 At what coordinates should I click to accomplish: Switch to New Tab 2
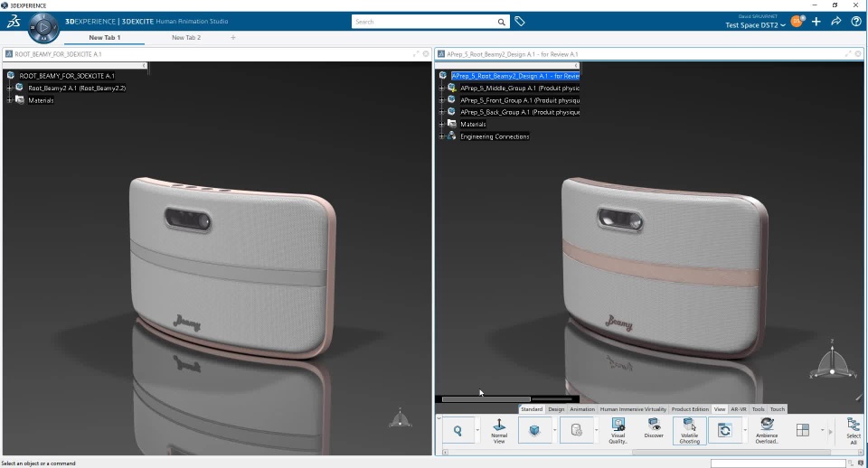(x=186, y=38)
